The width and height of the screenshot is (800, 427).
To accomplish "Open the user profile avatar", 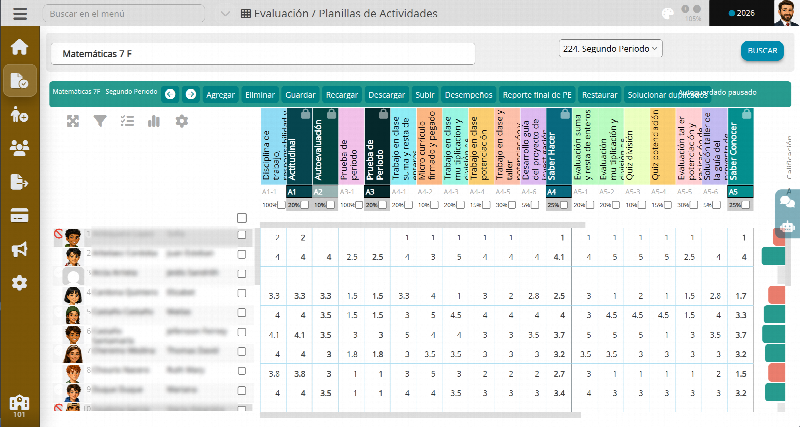I will point(786,13).
